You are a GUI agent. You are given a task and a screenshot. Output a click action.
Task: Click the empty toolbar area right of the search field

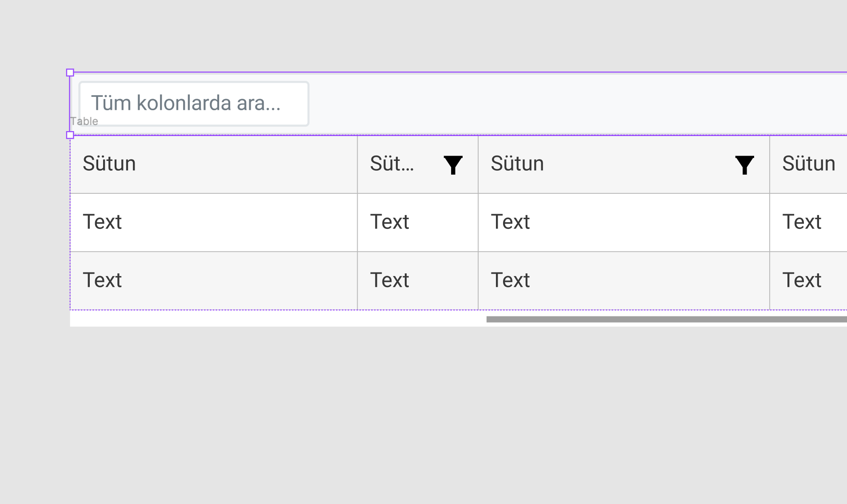pos(578,104)
